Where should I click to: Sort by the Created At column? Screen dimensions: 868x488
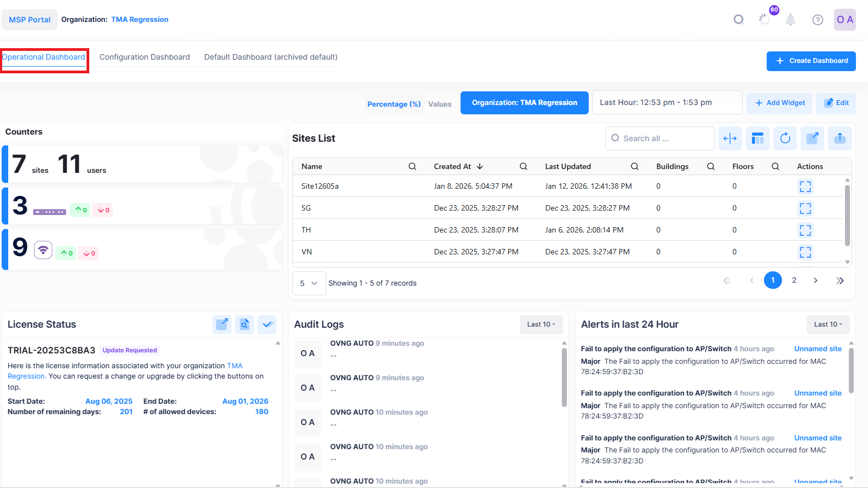(x=452, y=166)
